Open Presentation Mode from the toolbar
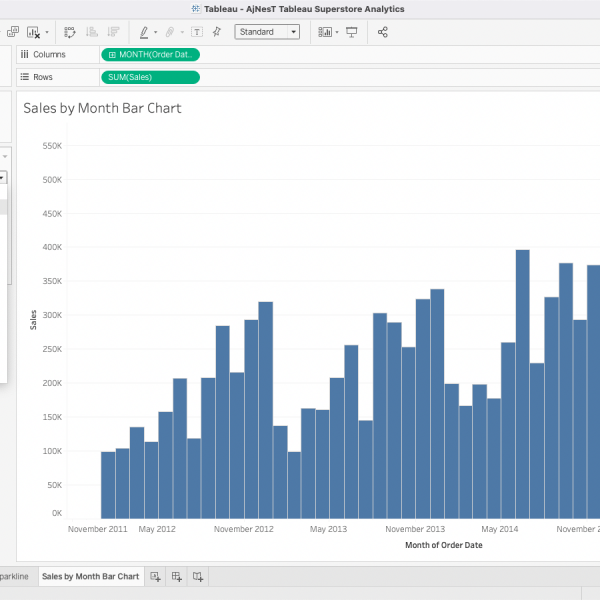 (x=351, y=32)
